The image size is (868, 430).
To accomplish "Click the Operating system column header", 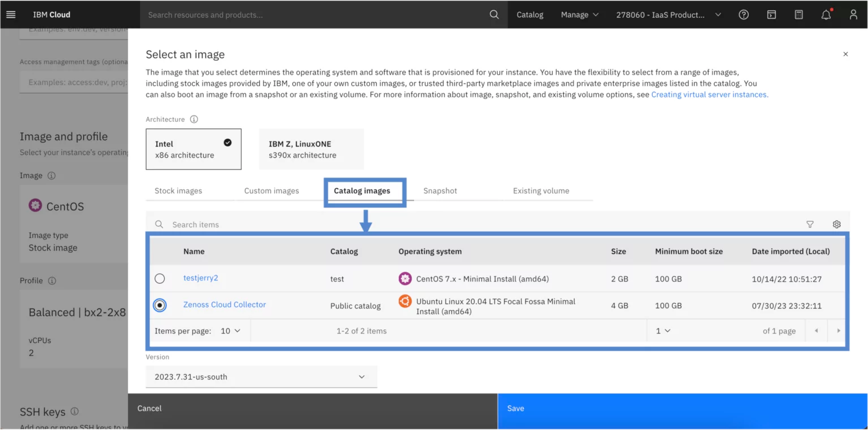I will pyautogui.click(x=430, y=251).
